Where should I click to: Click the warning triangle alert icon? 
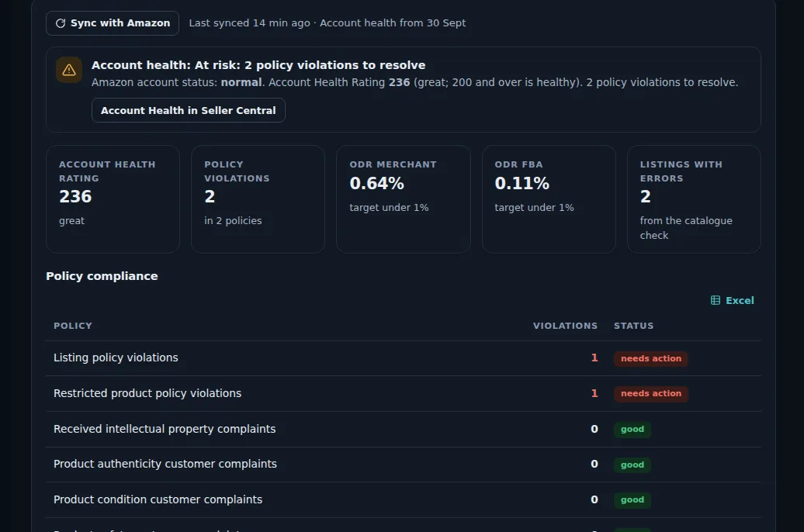(x=69, y=70)
